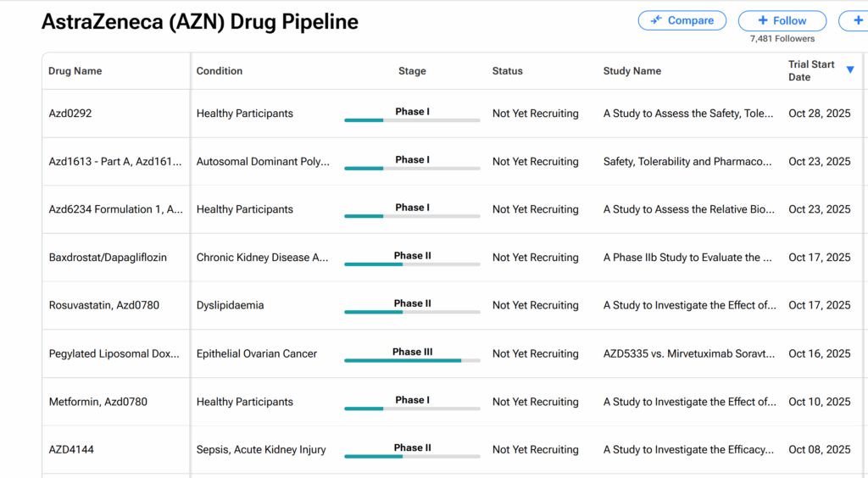Viewport: 868px width, 478px height.
Task: Click the Phase I progress bar in the Azd0292 row
Action: point(412,119)
